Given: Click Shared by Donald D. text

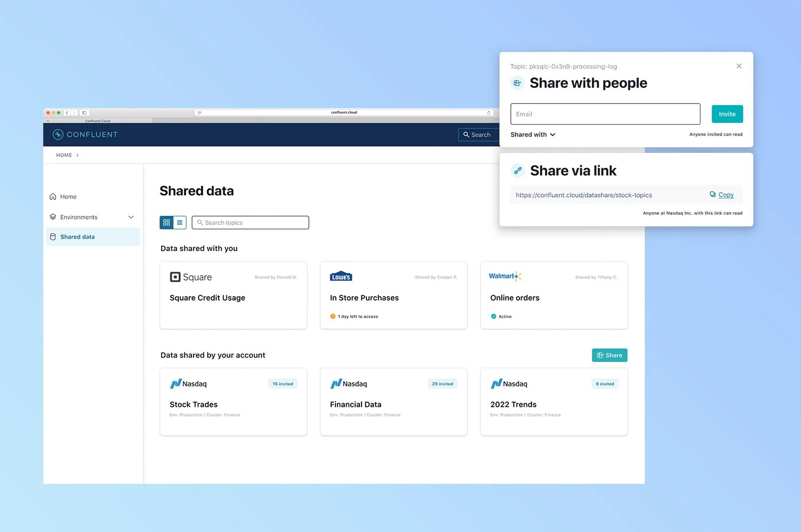Looking at the screenshot, I should coord(276,277).
